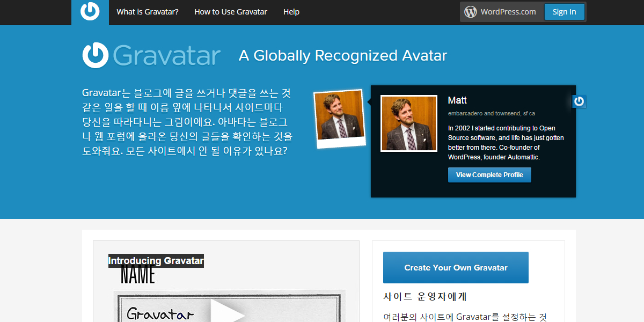644x322 pixels.
Task: Open the How to Use Gravatar menu item
Action: pyautogui.click(x=230, y=12)
